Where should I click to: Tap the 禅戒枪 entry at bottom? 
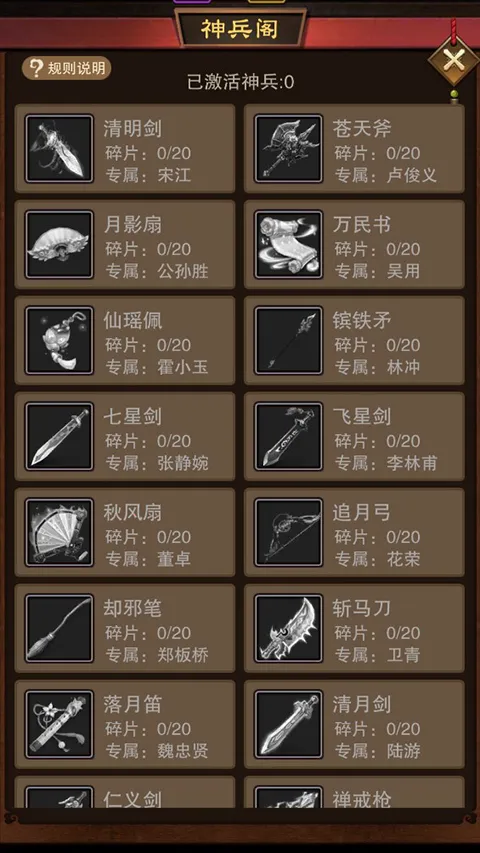click(x=354, y=792)
